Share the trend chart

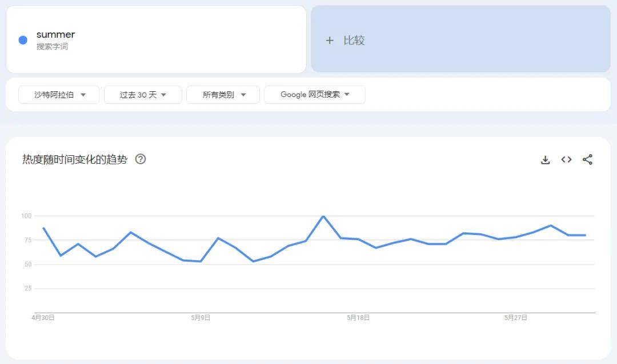coord(587,159)
